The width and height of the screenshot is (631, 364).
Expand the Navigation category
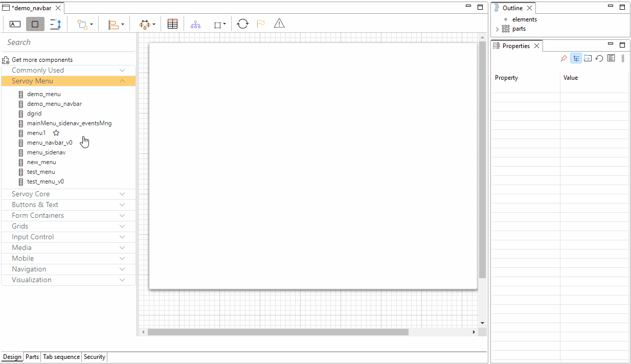(x=69, y=269)
